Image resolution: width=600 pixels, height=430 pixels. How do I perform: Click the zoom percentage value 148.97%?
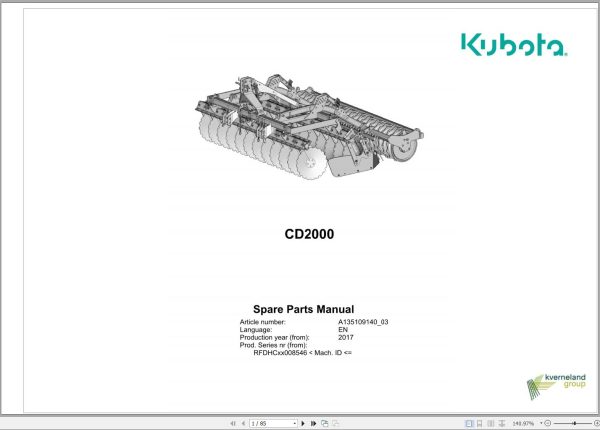click(523, 423)
